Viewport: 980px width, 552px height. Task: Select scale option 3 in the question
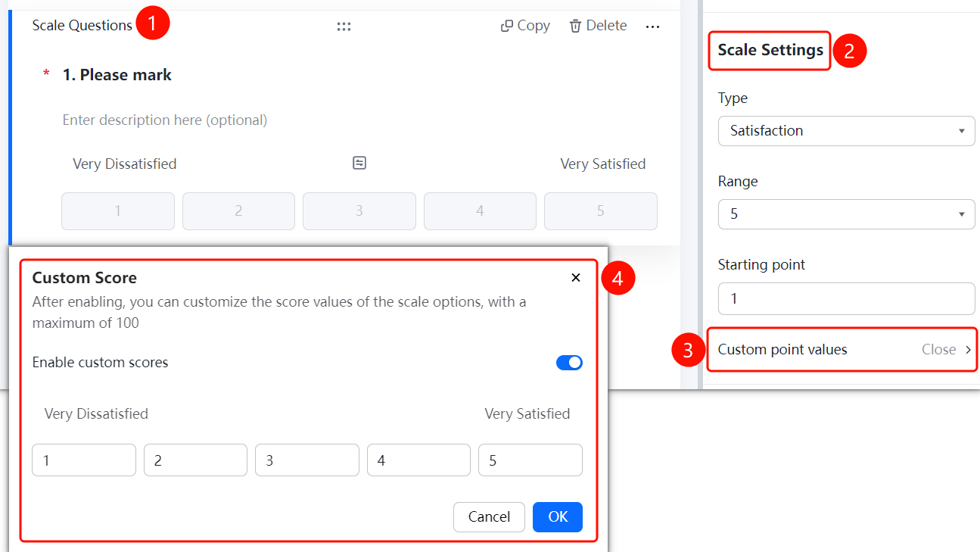(x=359, y=211)
